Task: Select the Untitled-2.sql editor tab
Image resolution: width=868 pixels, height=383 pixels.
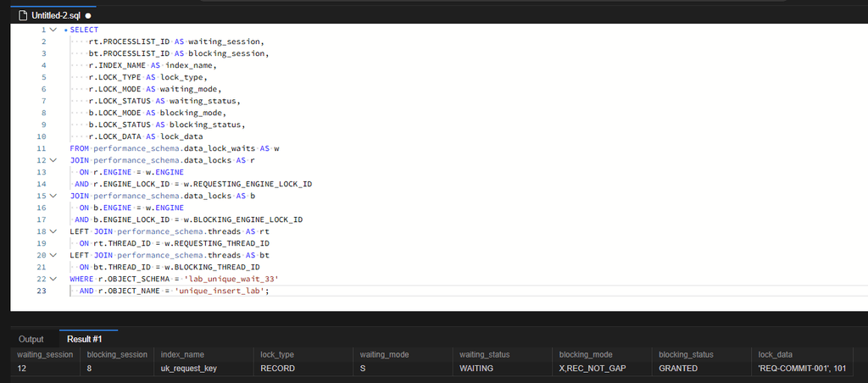Action: coord(54,15)
